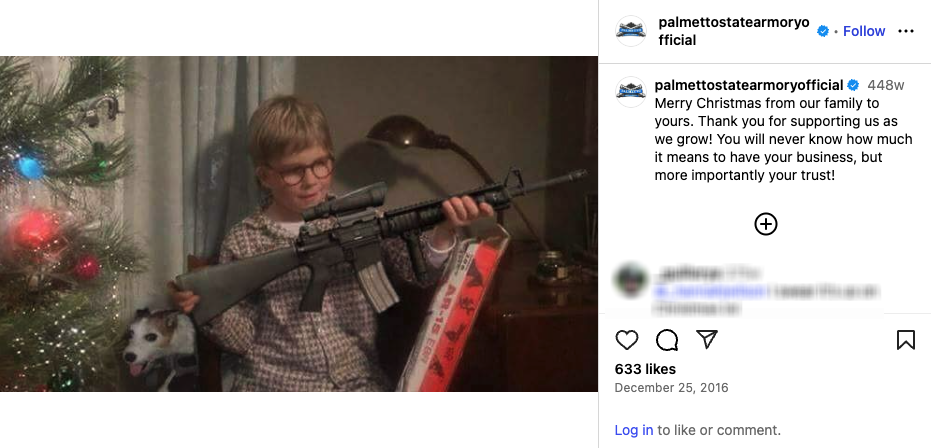Viewport: 931px width, 448px height.
Task: Load more comments with the plus circle
Action: tap(765, 224)
